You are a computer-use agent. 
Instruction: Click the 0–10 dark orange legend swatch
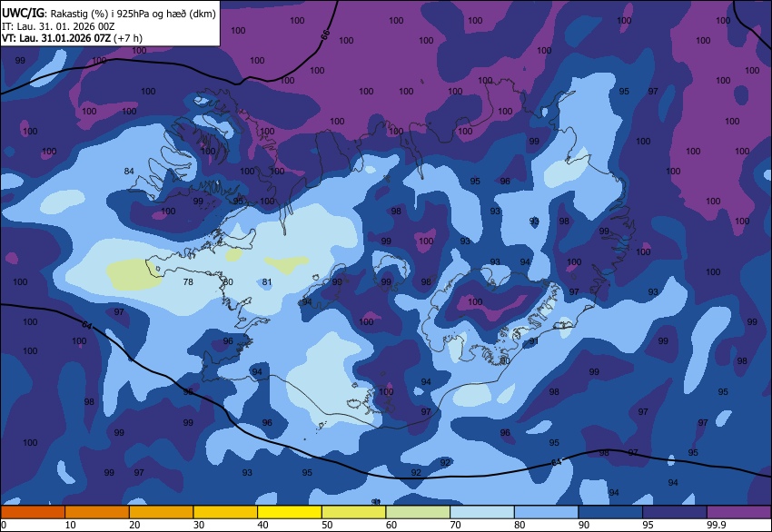tap(33, 512)
